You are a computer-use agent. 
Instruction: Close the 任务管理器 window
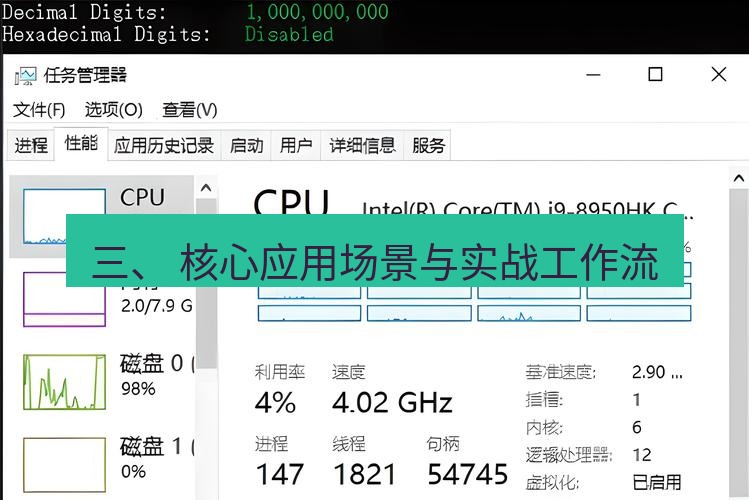click(x=718, y=75)
